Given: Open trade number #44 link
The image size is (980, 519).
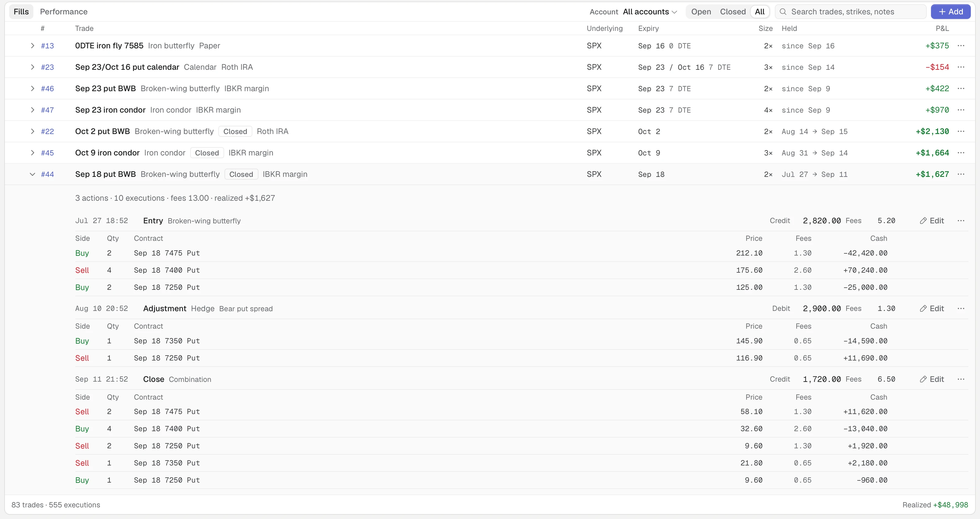Looking at the screenshot, I should pyautogui.click(x=47, y=174).
